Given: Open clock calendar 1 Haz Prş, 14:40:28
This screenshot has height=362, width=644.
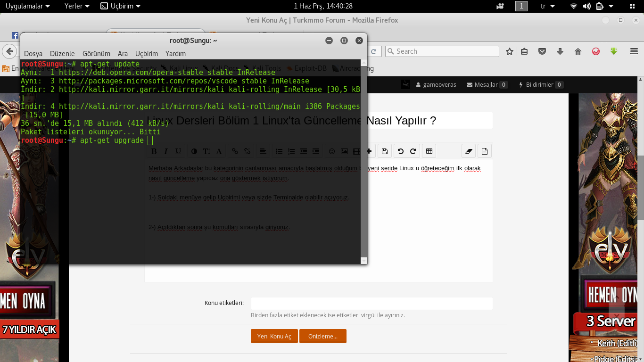Looking at the screenshot, I should (323, 6).
